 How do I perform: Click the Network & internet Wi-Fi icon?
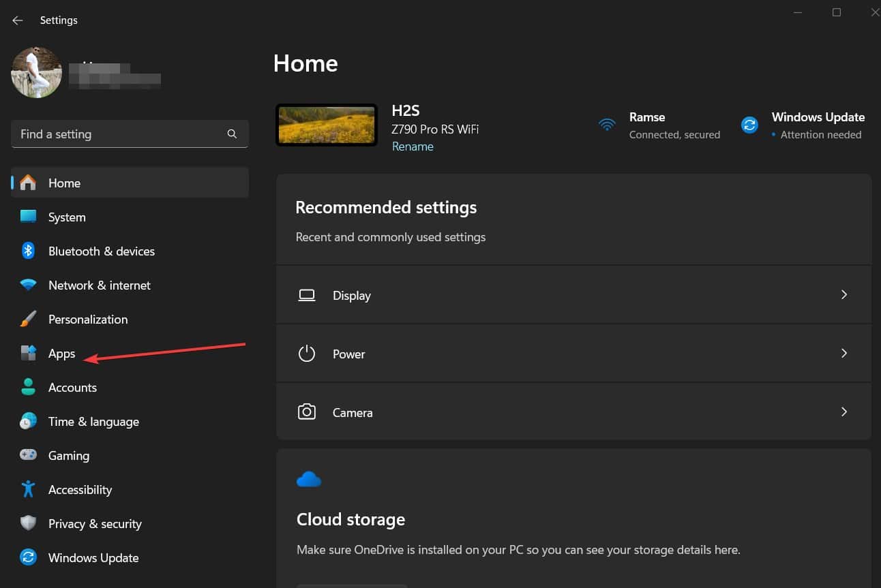coord(28,285)
